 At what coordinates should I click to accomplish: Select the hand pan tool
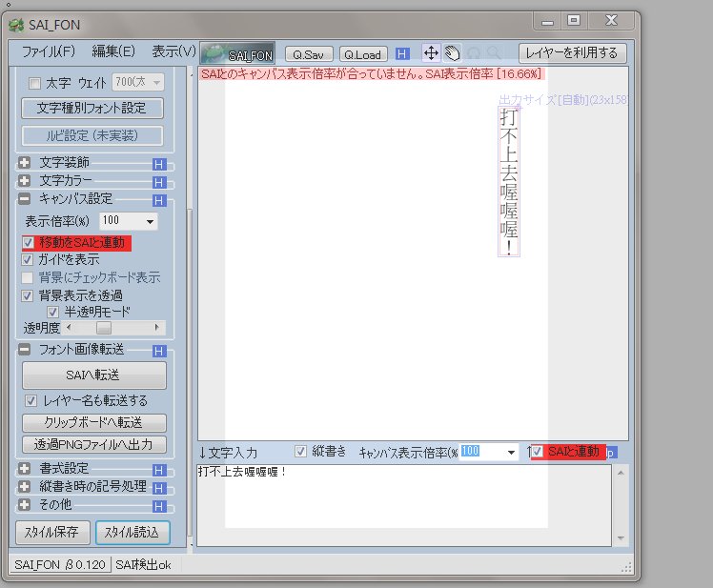pyautogui.click(x=452, y=53)
